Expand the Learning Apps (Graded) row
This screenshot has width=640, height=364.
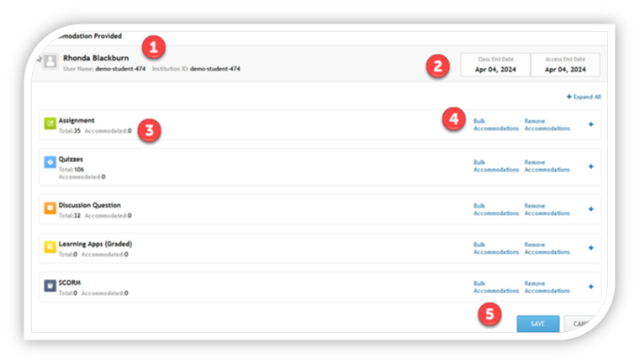[590, 248]
